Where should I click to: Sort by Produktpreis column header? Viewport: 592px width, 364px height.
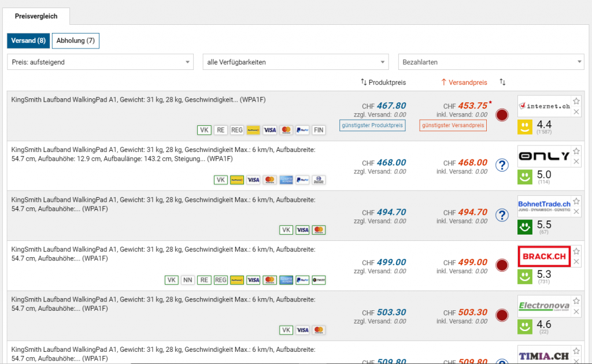click(x=383, y=83)
